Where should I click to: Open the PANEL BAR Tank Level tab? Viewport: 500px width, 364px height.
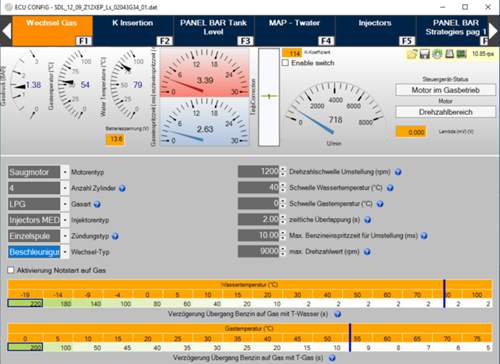[x=214, y=31]
